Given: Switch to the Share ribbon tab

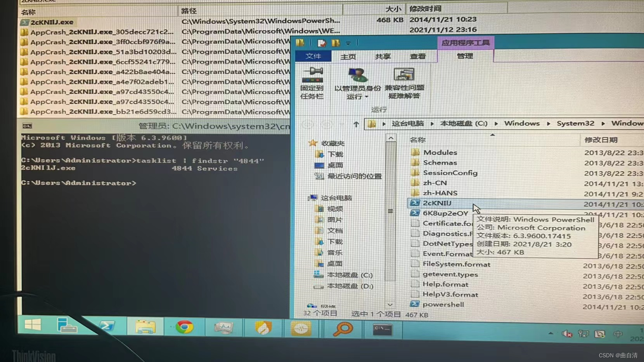Looking at the screenshot, I should tap(383, 57).
